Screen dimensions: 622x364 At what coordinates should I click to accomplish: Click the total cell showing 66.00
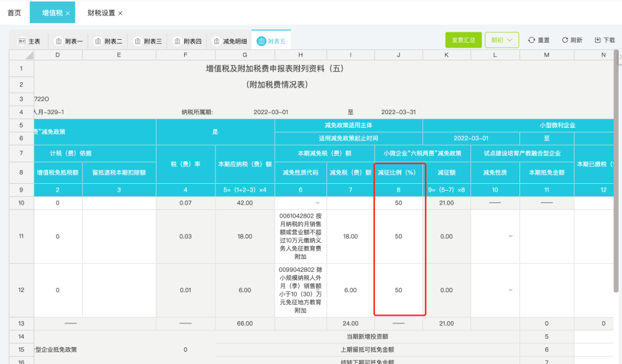pos(245,324)
